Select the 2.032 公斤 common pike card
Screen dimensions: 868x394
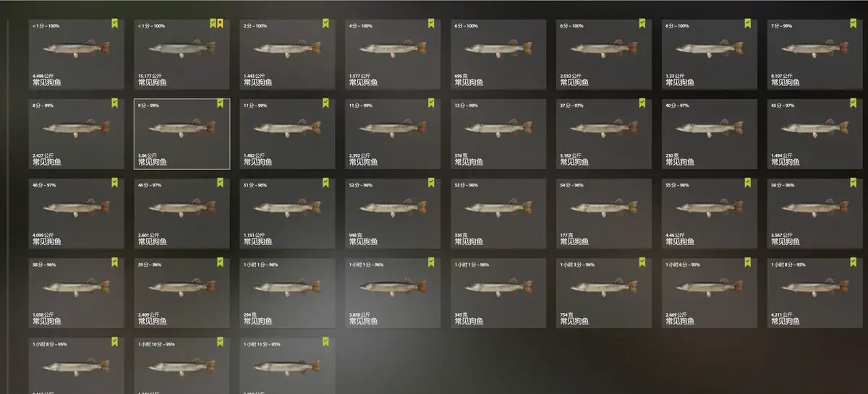[604, 54]
